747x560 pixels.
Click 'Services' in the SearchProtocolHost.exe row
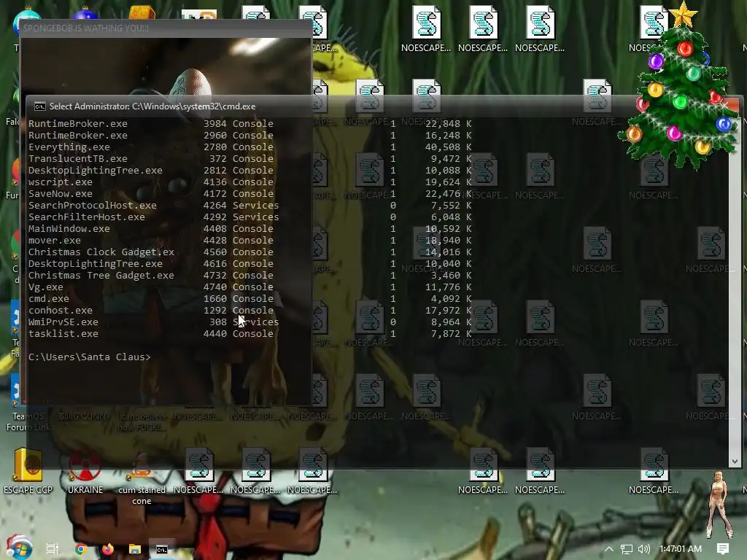(x=256, y=205)
